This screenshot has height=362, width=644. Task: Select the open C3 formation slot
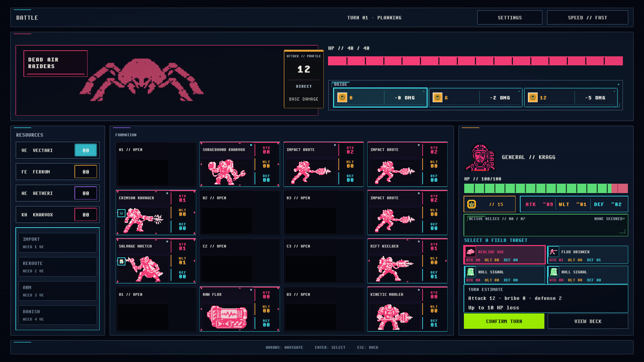[324, 261]
